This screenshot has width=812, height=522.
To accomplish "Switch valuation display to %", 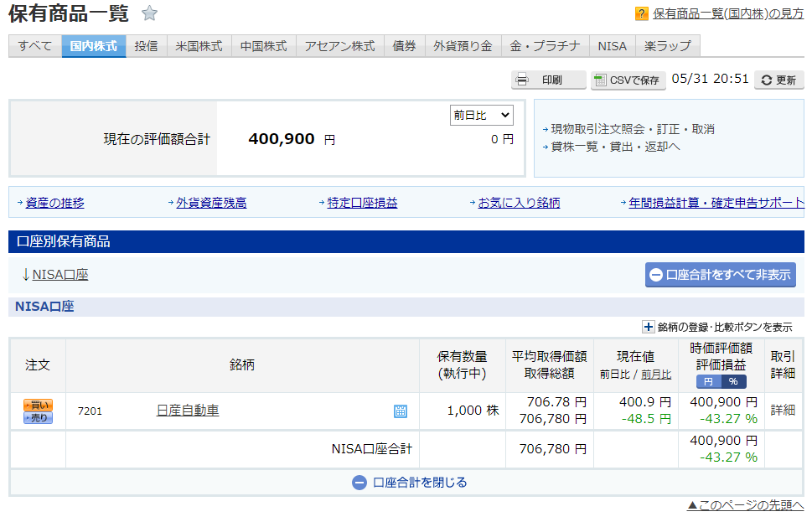I will pos(733,382).
